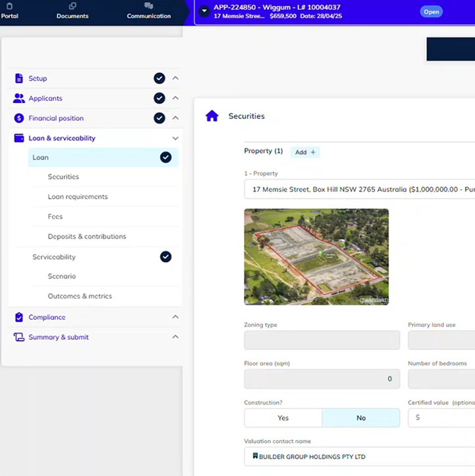Go to Loan requirements in sidebar
Image resolution: width=475 pixels, height=476 pixels.
pyautogui.click(x=77, y=197)
